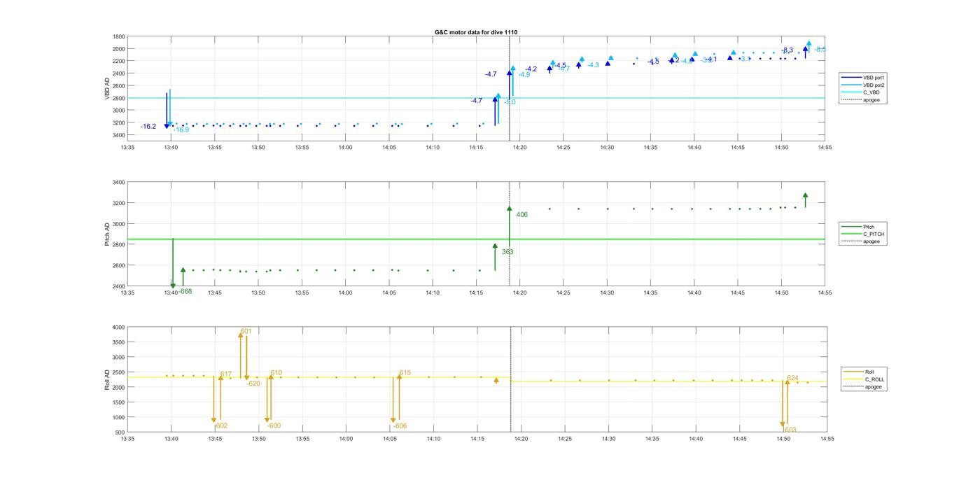Select the 'C_PITCH' legend entry
The image size is (980, 485).
[x=864, y=234]
